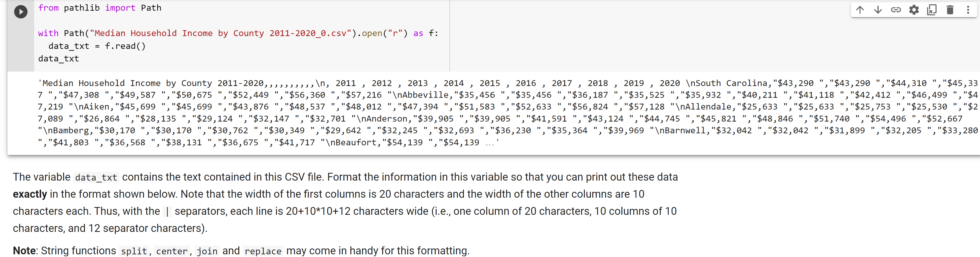Expand additional options via the three-dot menu

click(968, 10)
